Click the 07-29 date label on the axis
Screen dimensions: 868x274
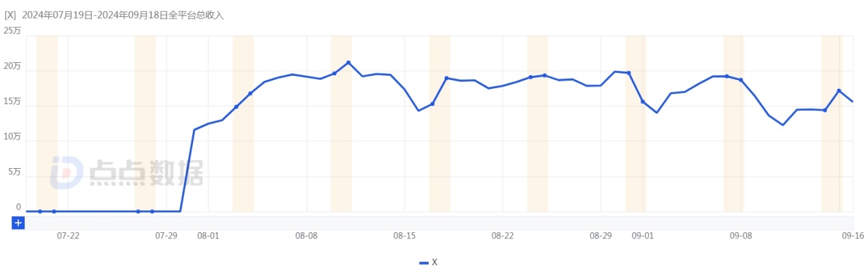[x=166, y=236]
